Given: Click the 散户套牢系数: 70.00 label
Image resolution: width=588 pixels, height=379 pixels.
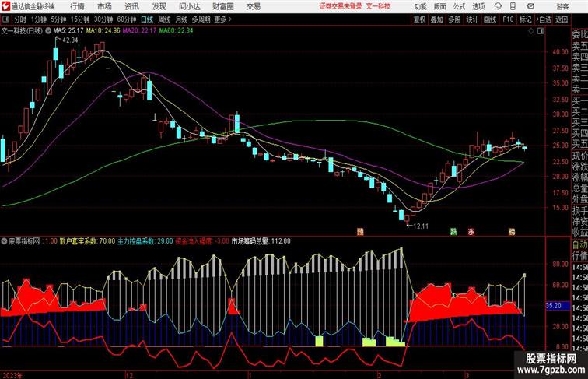Looking at the screenshot, I should tap(87, 241).
